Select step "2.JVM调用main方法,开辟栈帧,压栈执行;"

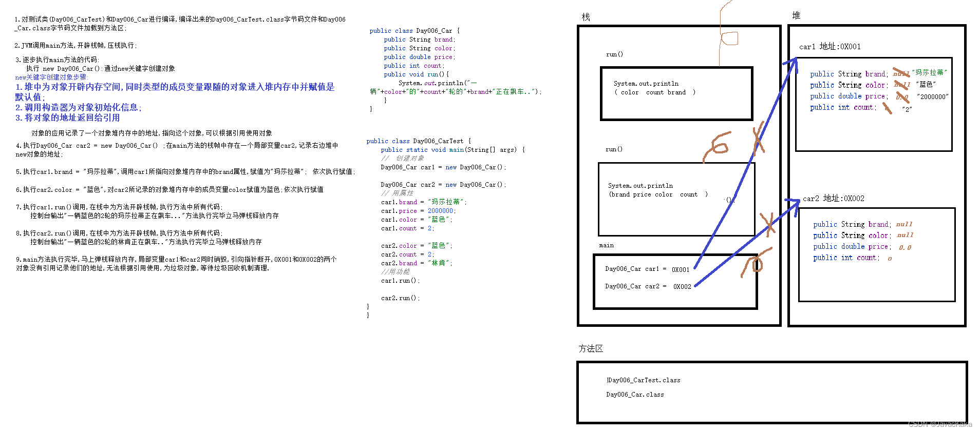(x=76, y=46)
